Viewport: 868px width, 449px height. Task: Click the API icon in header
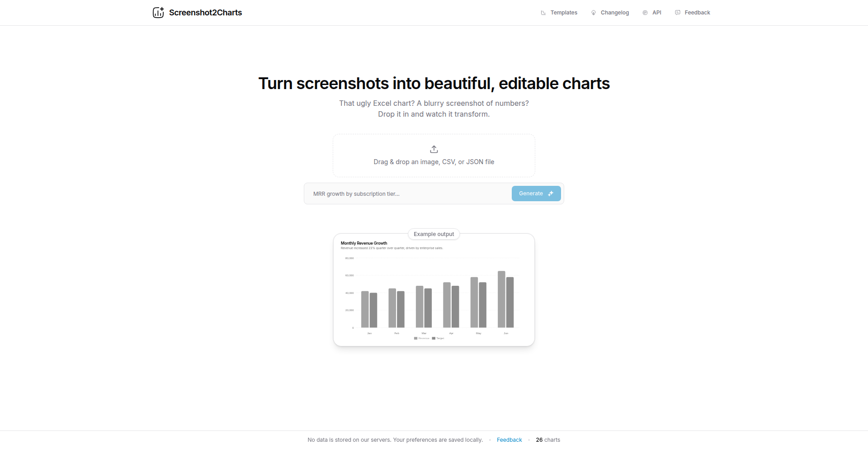point(645,13)
